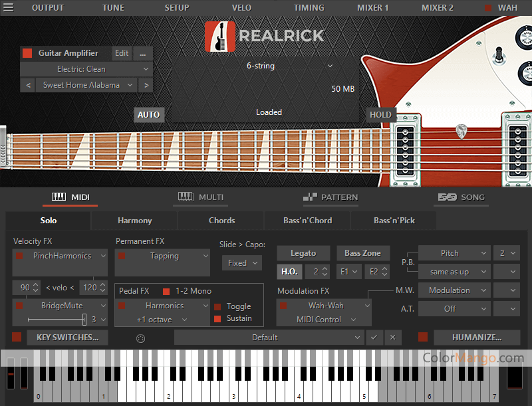Viewport: 532px width, 406px height.
Task: Open the hamburger menu icon
Action: 7,8
